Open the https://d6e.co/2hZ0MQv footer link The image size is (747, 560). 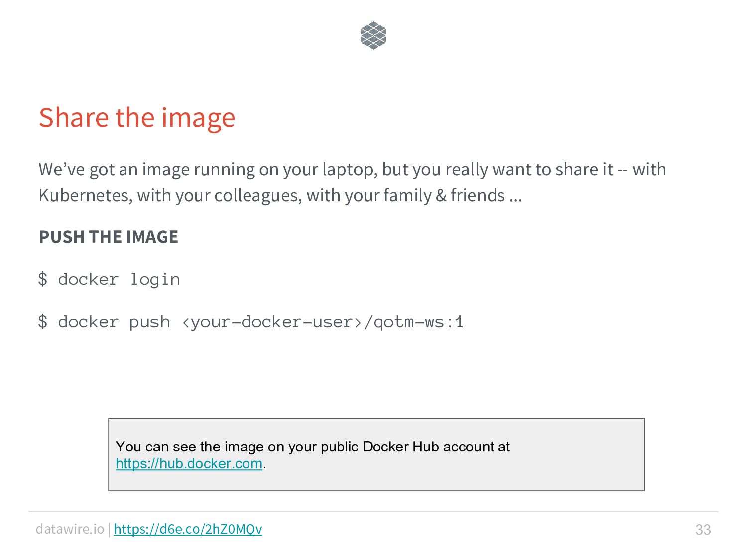pyautogui.click(x=188, y=529)
